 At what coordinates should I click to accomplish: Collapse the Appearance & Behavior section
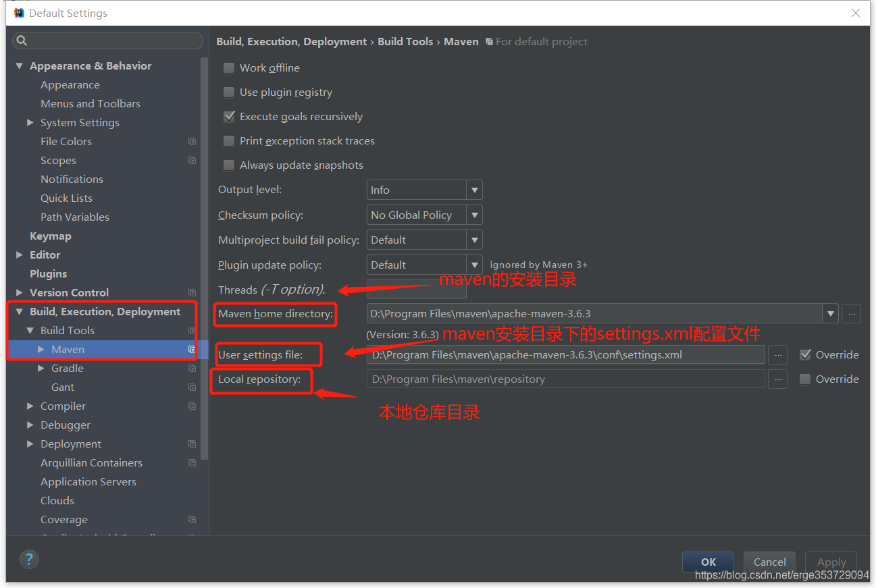[x=20, y=65]
